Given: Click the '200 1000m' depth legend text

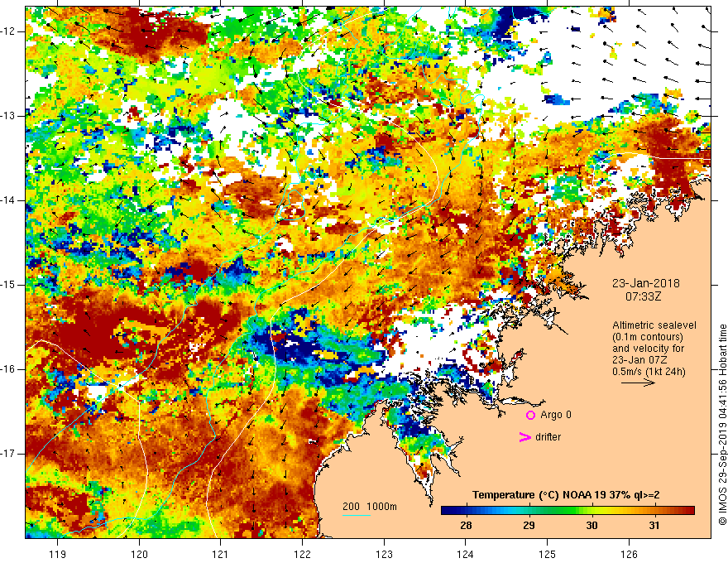Looking at the screenshot, I should pos(370,507).
